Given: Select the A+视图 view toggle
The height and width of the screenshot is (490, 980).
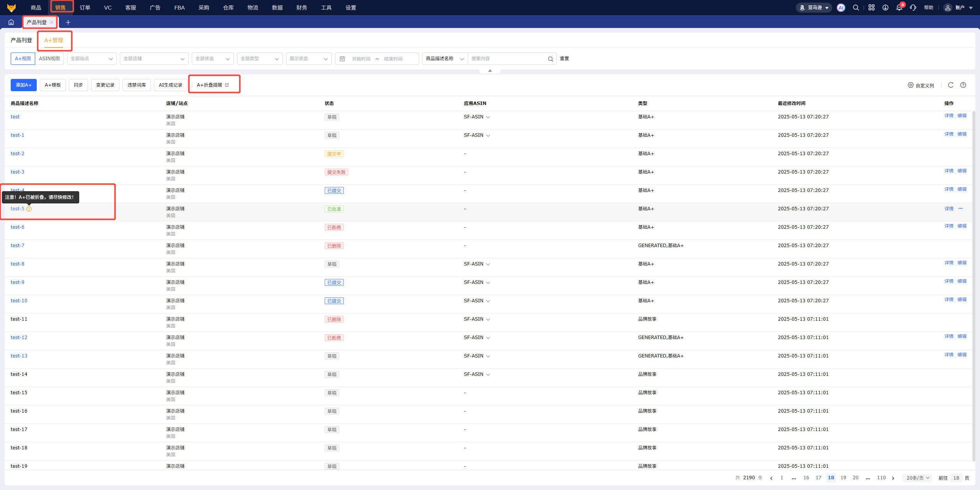Looking at the screenshot, I should point(23,59).
